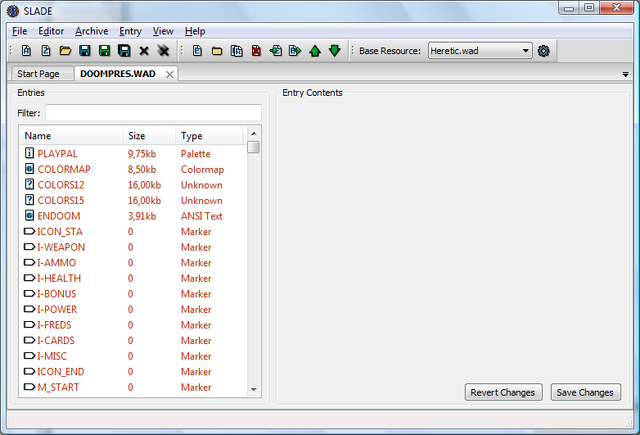The image size is (640, 435).
Task: Select the I-MISC marker entry
Action: 133,356
